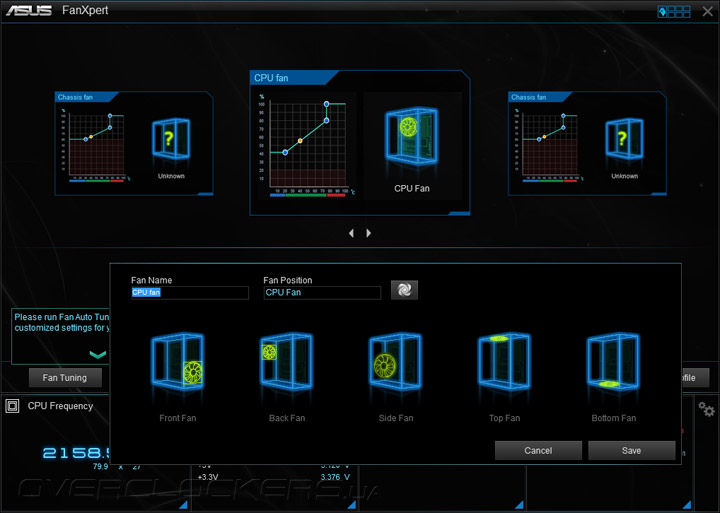Select the left Chassis fan graph thumbnail

coord(97,145)
